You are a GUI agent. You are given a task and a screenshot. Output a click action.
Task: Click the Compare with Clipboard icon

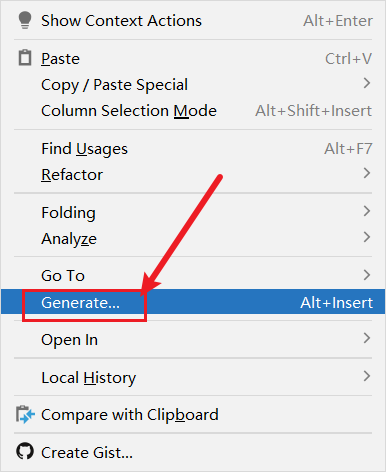(x=25, y=414)
